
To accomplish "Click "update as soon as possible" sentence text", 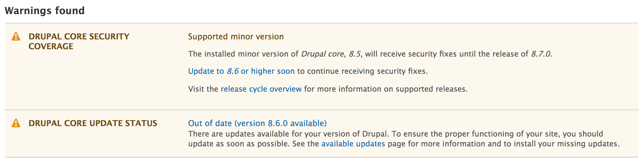I will click(239, 144).
